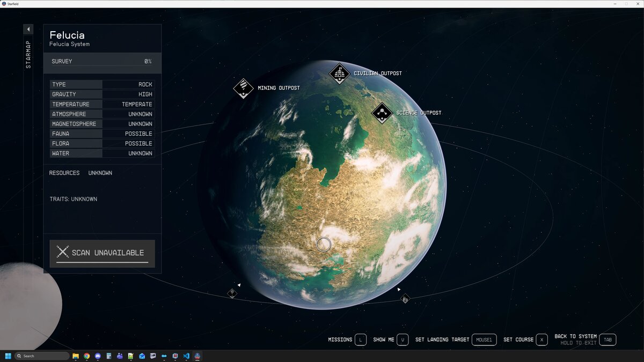This screenshot has height=362, width=644.
Task: Select the Science Outpost landing marker
Action: coord(382,113)
